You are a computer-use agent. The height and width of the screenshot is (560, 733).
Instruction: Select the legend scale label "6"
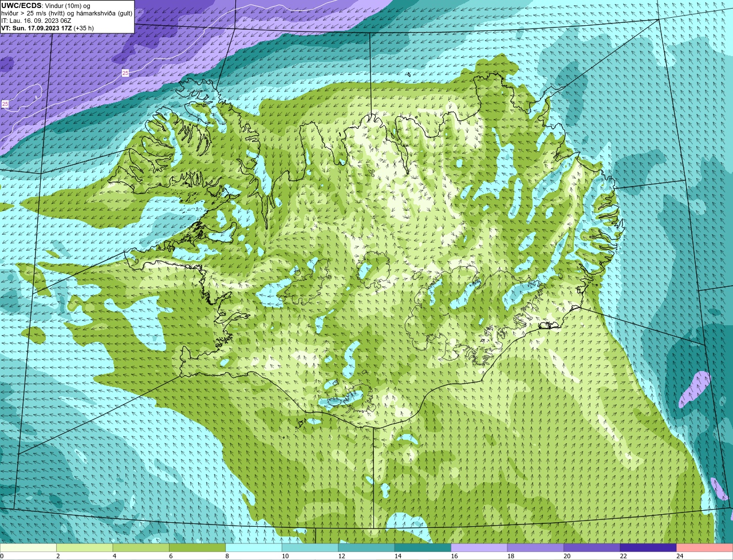click(170, 556)
